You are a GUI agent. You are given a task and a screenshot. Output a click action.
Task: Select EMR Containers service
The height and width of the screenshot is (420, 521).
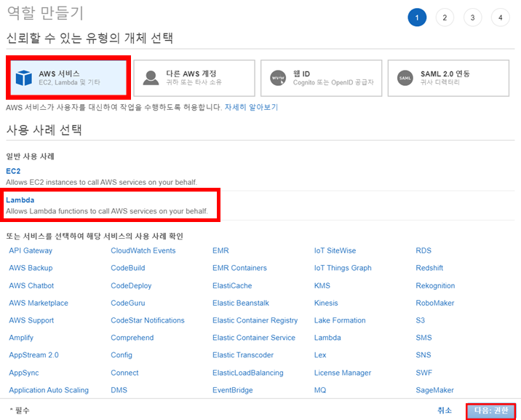[x=239, y=268]
